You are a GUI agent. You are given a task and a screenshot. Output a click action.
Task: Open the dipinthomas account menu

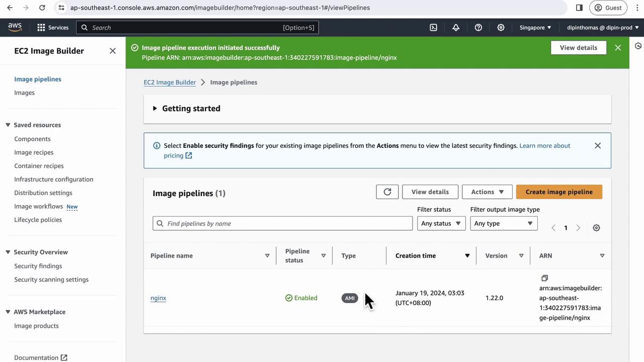click(x=603, y=28)
